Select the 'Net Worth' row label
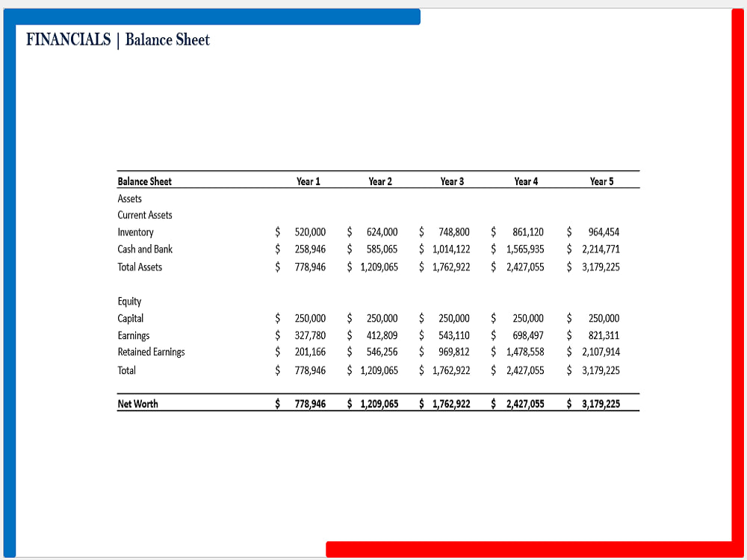The width and height of the screenshot is (747, 560). [137, 404]
